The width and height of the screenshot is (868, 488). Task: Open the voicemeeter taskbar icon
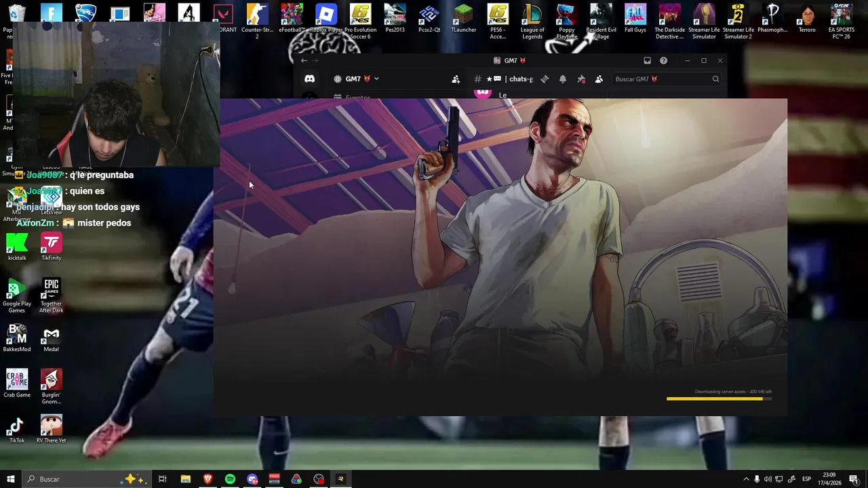click(274, 479)
